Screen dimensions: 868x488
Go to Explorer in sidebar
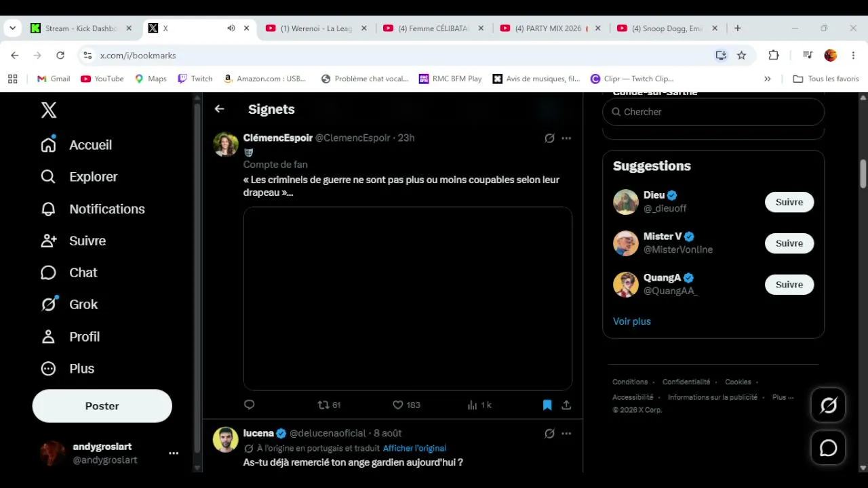point(79,177)
